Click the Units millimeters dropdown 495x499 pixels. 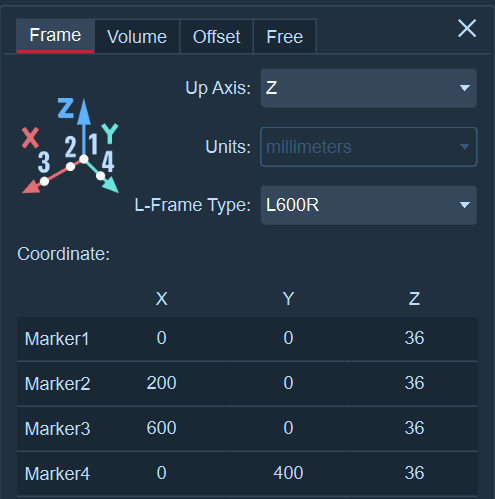coord(368,147)
